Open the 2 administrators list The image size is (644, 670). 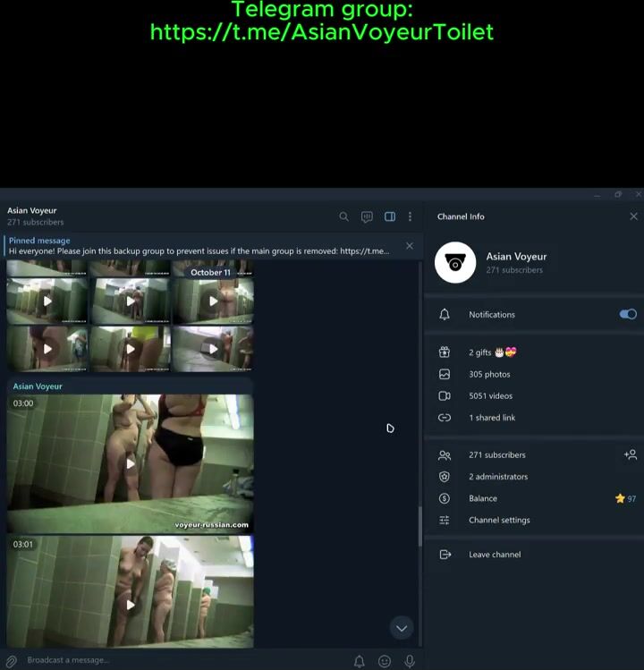tap(534, 477)
